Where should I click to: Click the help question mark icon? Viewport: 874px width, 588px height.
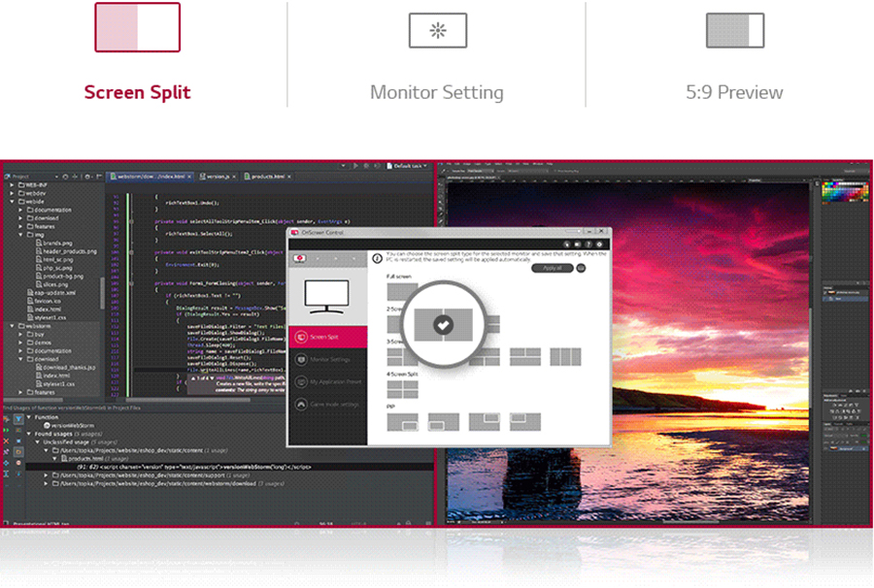[x=588, y=245]
